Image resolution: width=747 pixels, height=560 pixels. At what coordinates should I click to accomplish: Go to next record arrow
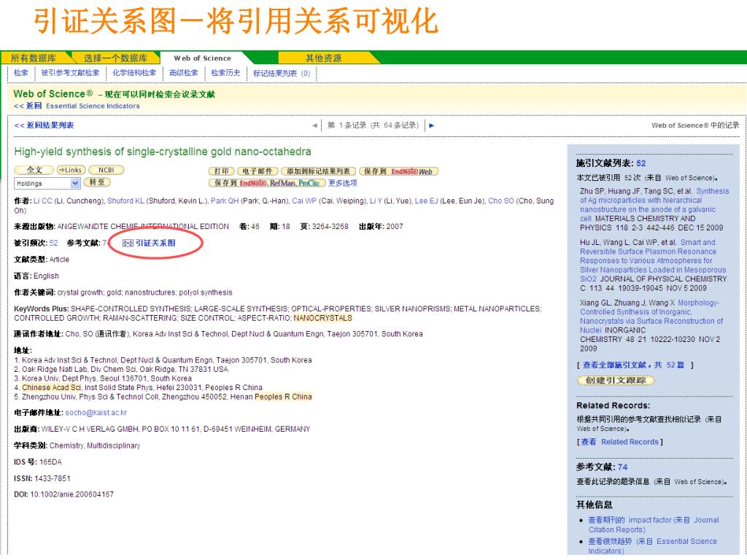[432, 125]
